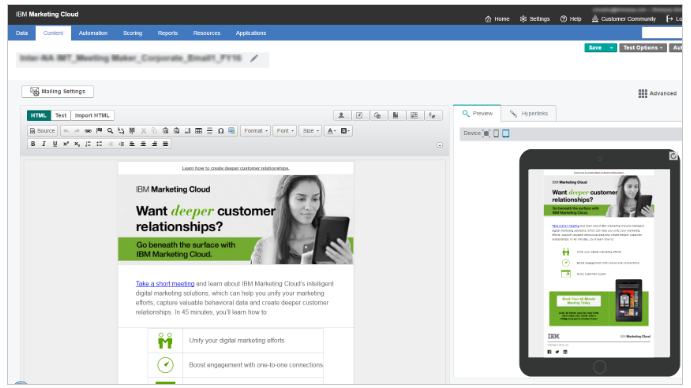Viewport: 691px width, 388px height.
Task: Open the Data menu tab
Action: tap(22, 33)
